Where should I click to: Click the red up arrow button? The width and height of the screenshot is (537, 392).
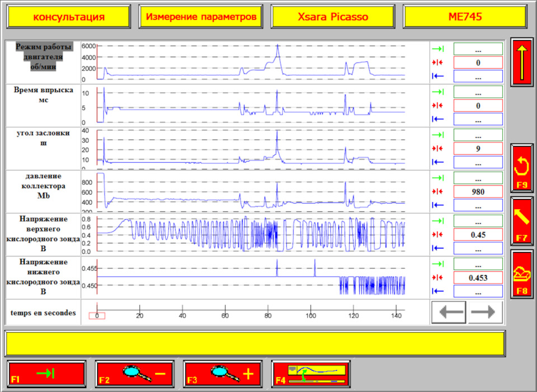522,63
